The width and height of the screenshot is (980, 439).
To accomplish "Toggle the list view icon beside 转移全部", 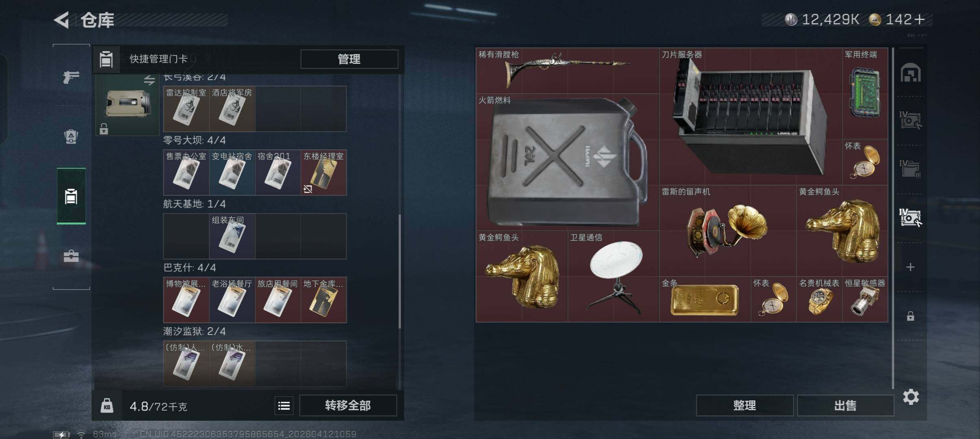I will pyautogui.click(x=284, y=406).
